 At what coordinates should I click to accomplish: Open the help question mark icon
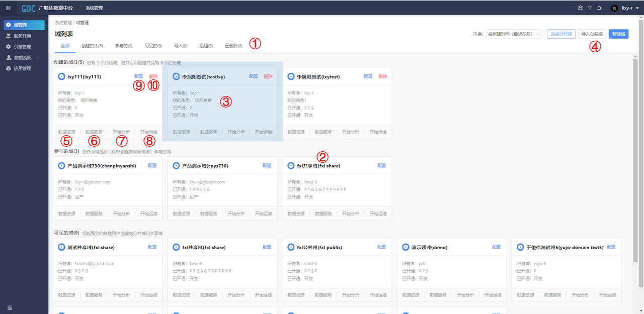(590, 8)
